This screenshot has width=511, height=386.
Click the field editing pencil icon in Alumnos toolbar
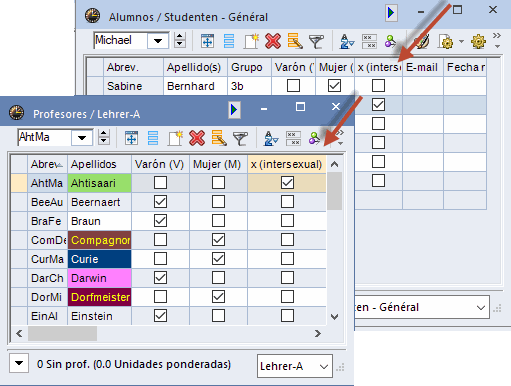(x=295, y=41)
